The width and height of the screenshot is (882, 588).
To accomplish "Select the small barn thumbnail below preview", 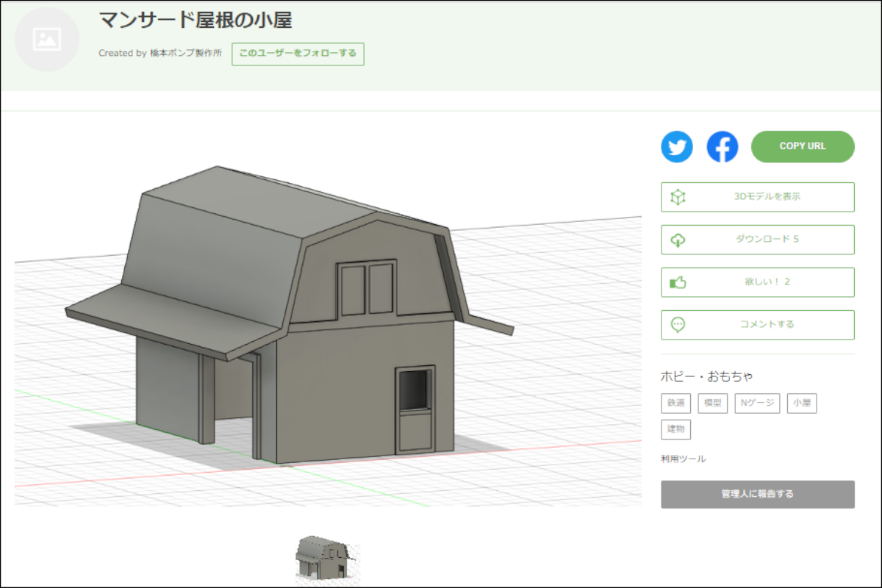I will 327,560.
